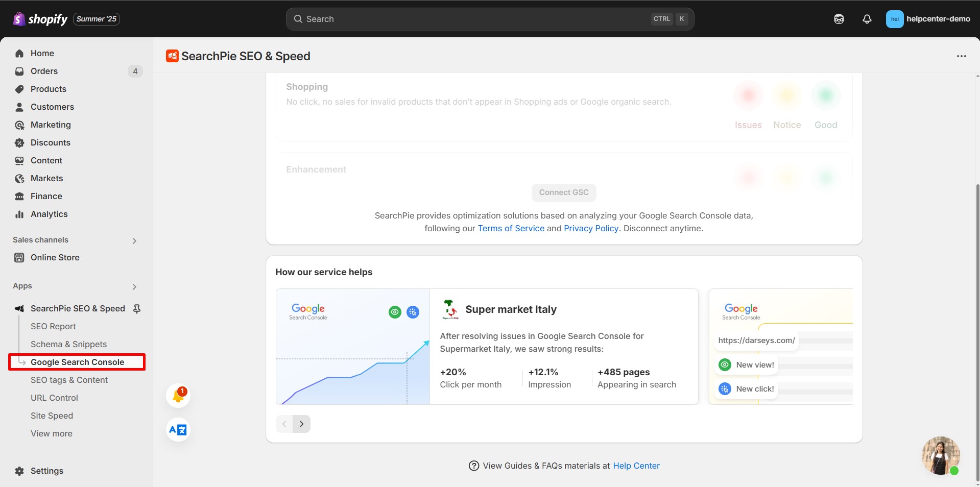Open the Help Center link at the bottom
The image size is (980, 487).
pos(636,466)
